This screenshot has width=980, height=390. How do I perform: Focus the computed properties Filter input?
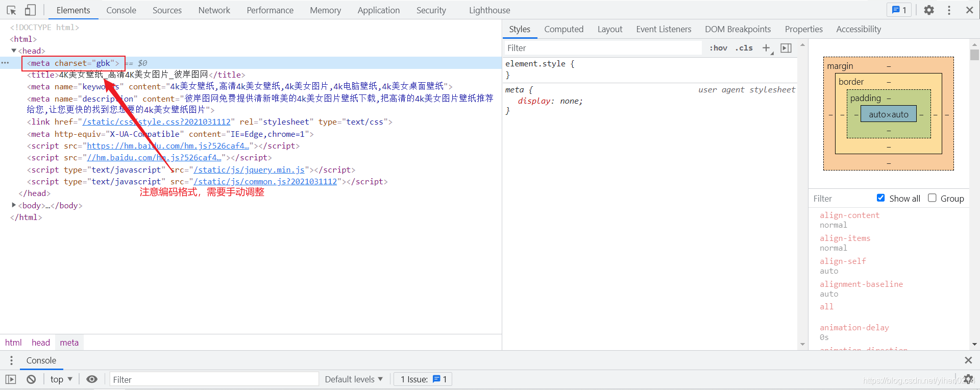click(x=842, y=198)
